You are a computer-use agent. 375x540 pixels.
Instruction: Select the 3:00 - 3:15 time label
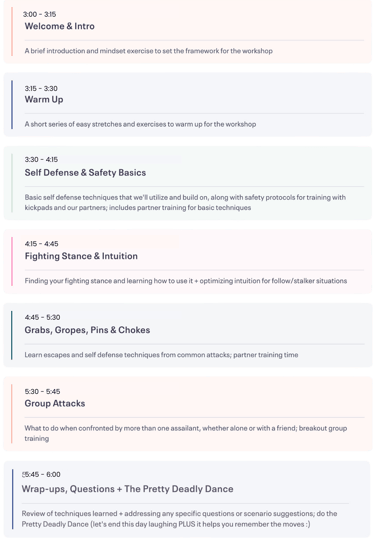click(40, 14)
